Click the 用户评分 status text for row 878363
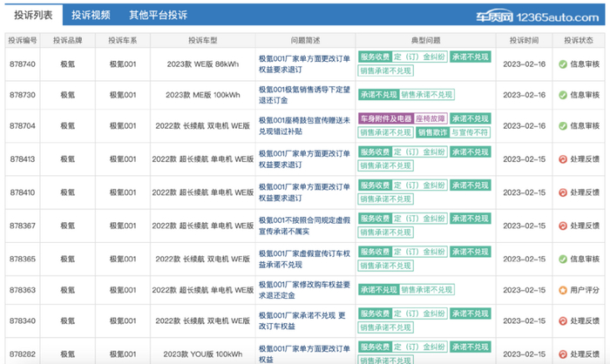 pos(585,290)
